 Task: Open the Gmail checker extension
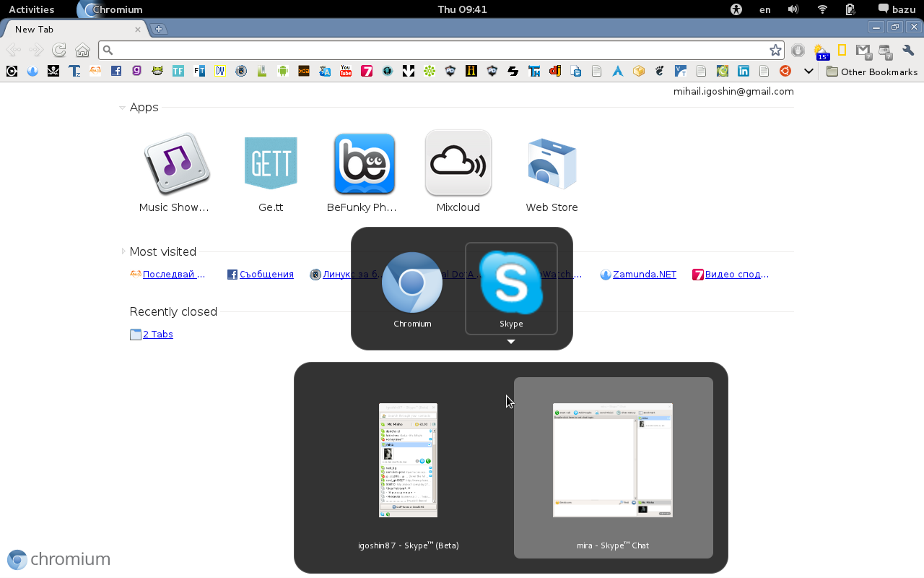(x=863, y=51)
